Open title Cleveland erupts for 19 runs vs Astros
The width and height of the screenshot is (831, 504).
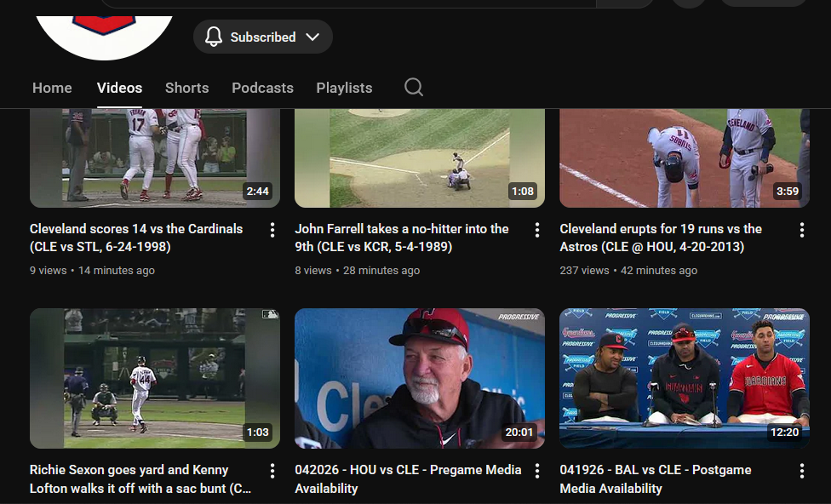point(661,238)
